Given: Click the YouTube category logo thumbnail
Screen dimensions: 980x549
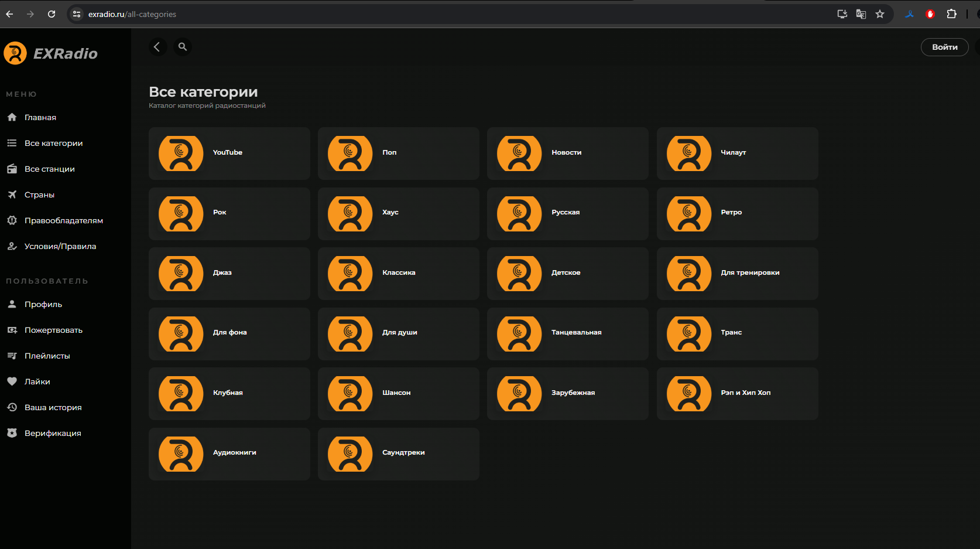Looking at the screenshot, I should pyautogui.click(x=181, y=154).
